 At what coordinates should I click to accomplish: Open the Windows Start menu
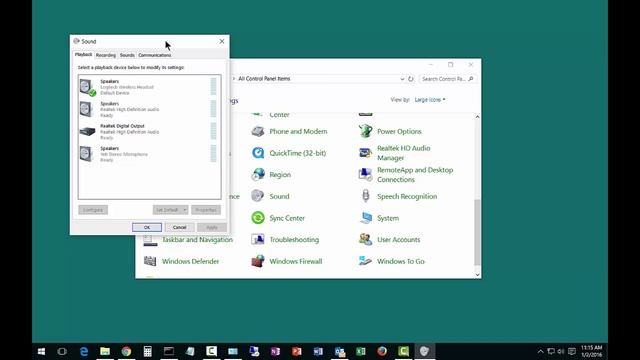pyautogui.click(x=41, y=351)
